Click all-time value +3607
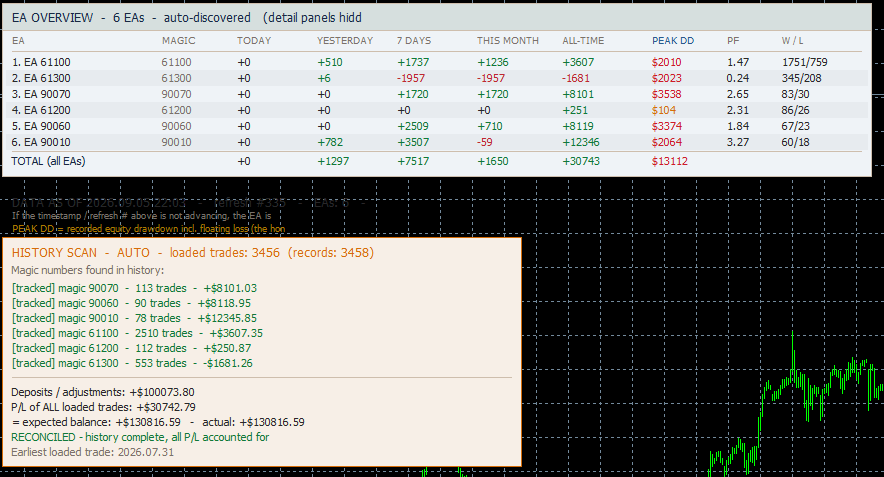This screenshot has height=477, width=884. 578,62
